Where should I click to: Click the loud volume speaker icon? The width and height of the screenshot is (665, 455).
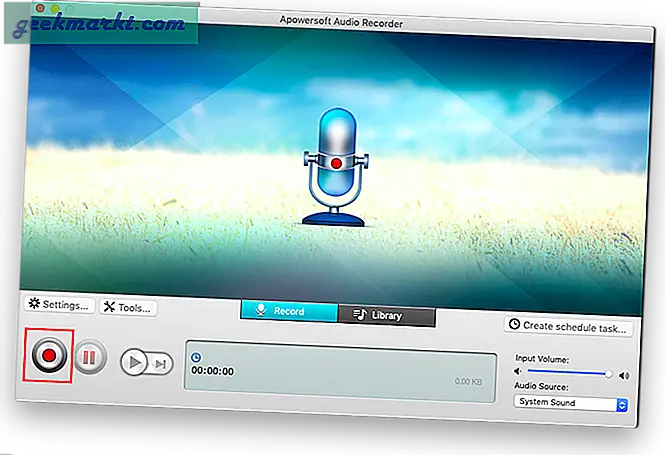click(x=624, y=375)
